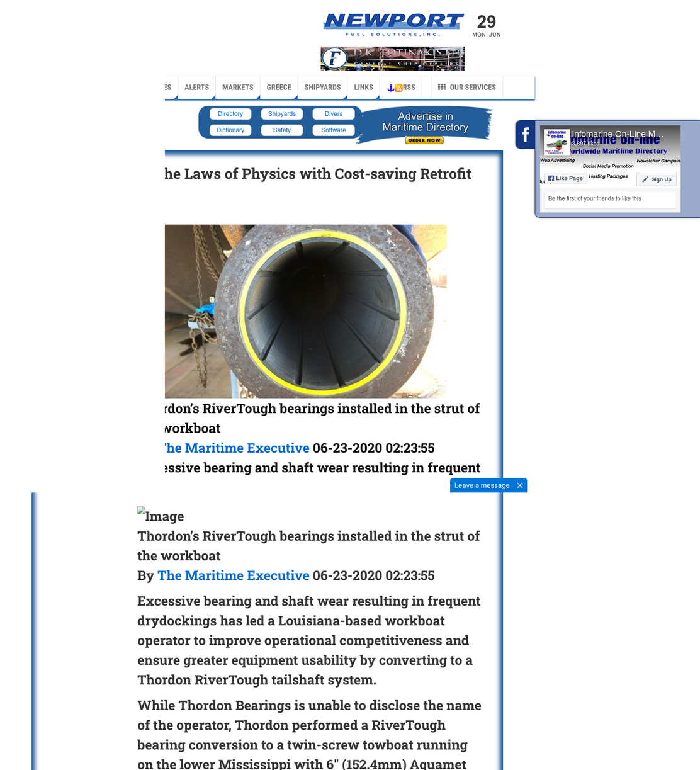Click the broken Image placeholder

point(161,516)
